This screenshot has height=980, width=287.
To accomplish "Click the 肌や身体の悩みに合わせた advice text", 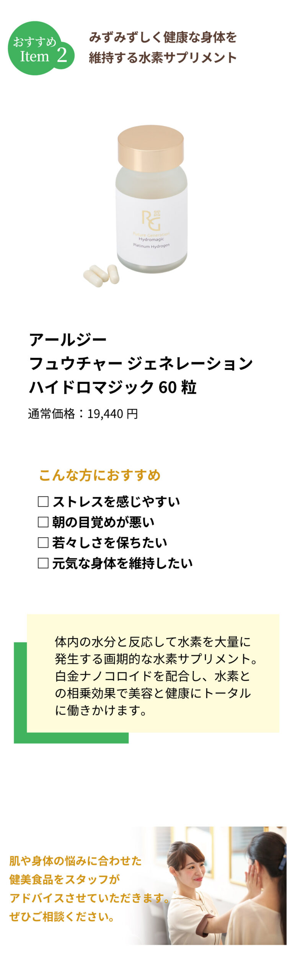I will (x=75, y=861).
